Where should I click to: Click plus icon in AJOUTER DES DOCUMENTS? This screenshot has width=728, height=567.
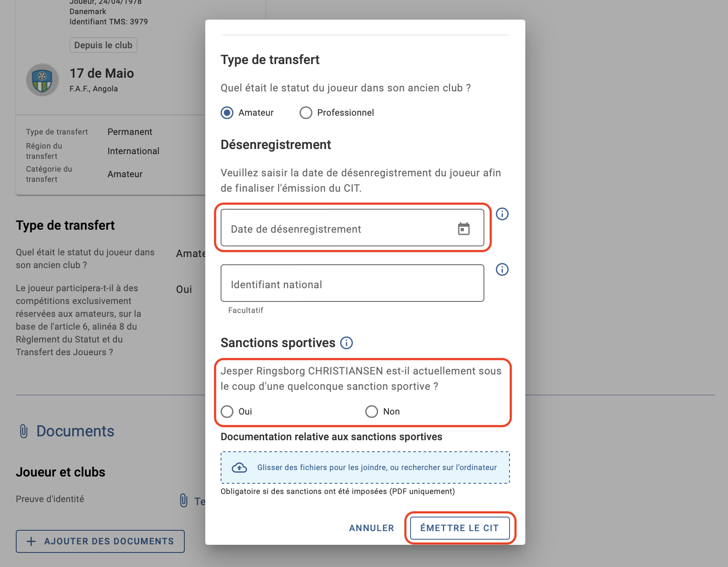click(31, 541)
